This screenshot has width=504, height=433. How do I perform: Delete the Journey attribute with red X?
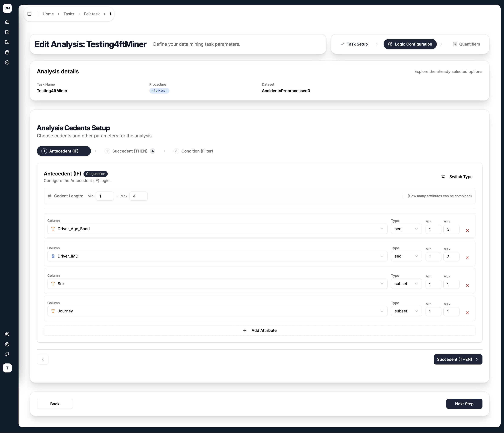click(467, 313)
